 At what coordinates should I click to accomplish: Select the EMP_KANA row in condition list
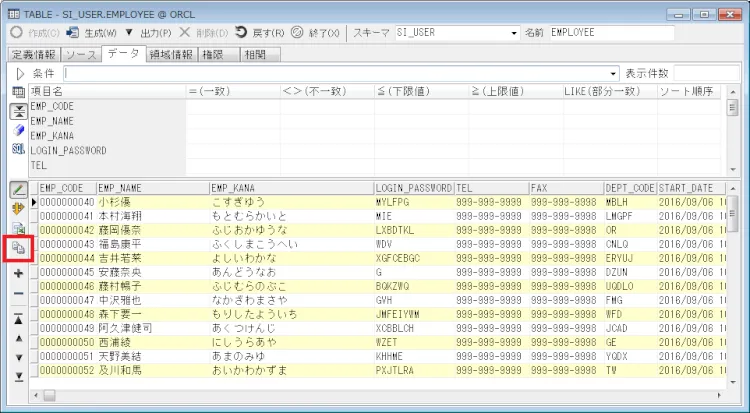click(x=107, y=136)
